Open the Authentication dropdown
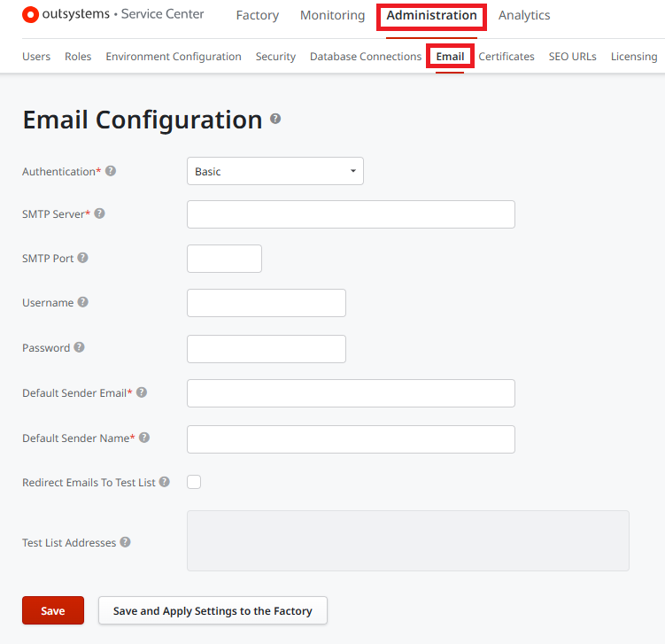 coord(275,171)
